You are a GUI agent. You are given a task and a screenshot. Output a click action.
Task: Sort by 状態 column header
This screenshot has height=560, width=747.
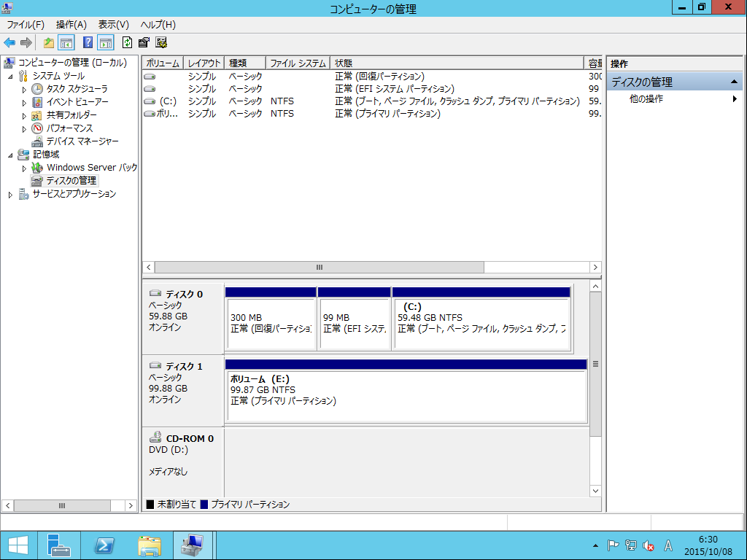[x=457, y=63]
